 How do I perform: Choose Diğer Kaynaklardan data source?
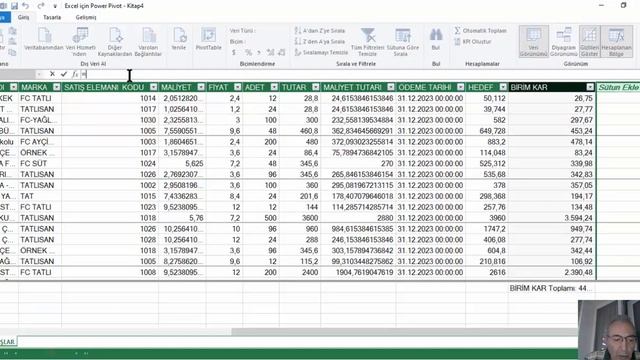pos(115,42)
